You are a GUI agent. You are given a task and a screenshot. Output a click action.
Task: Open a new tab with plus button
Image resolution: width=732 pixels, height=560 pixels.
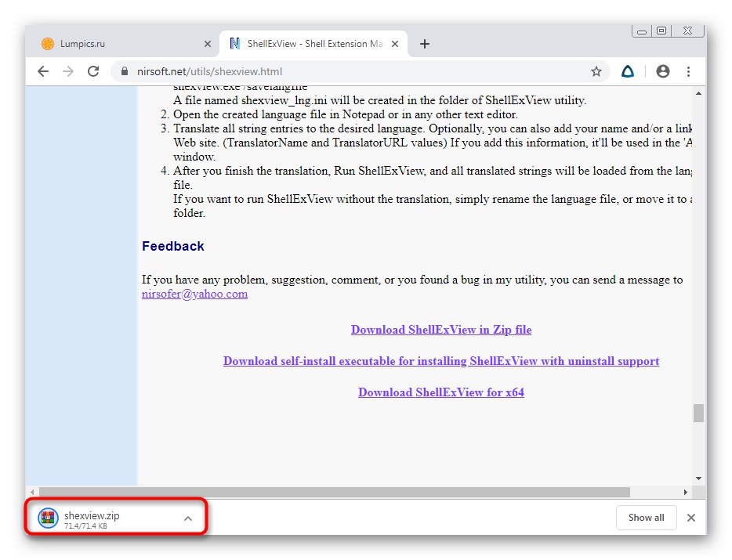click(x=424, y=44)
